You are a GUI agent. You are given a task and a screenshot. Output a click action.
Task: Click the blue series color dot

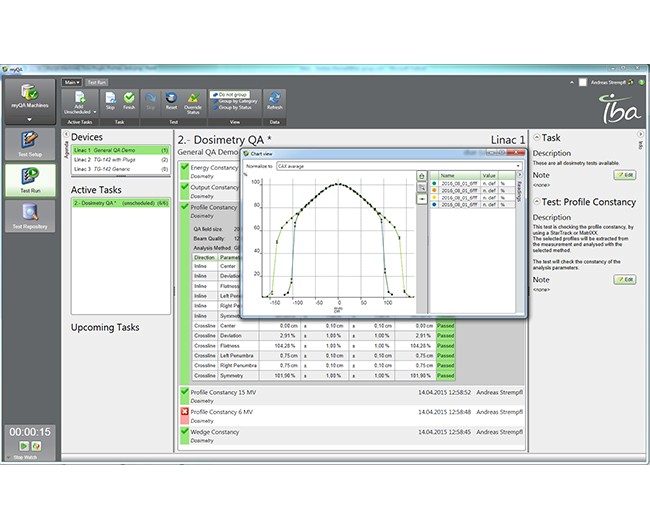click(434, 204)
